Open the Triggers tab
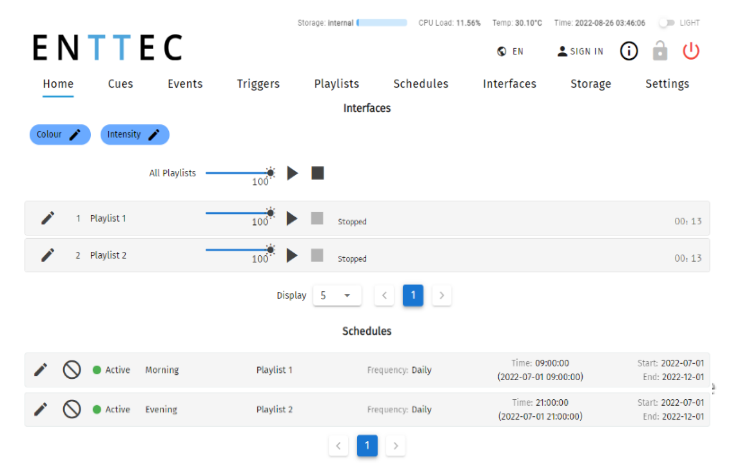 click(258, 84)
